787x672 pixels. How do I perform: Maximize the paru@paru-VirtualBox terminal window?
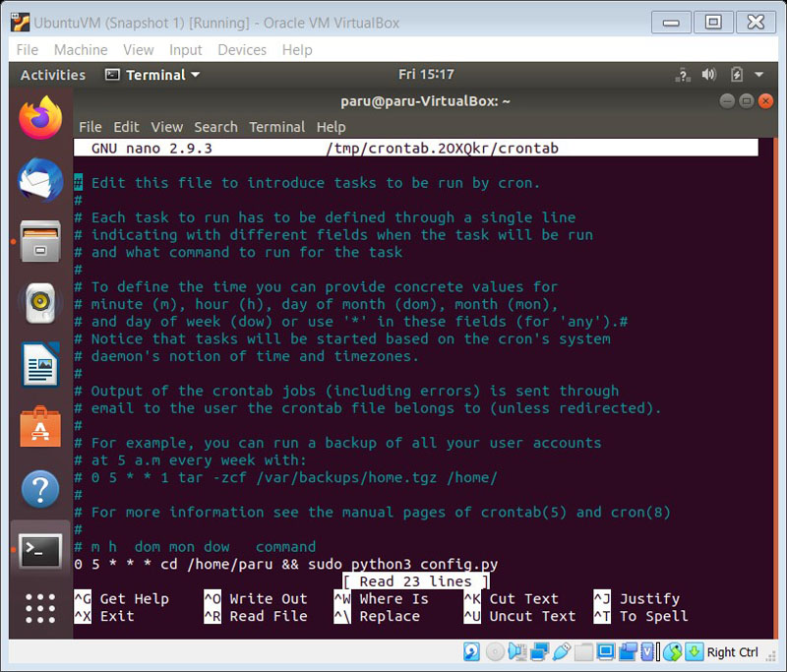(x=747, y=101)
